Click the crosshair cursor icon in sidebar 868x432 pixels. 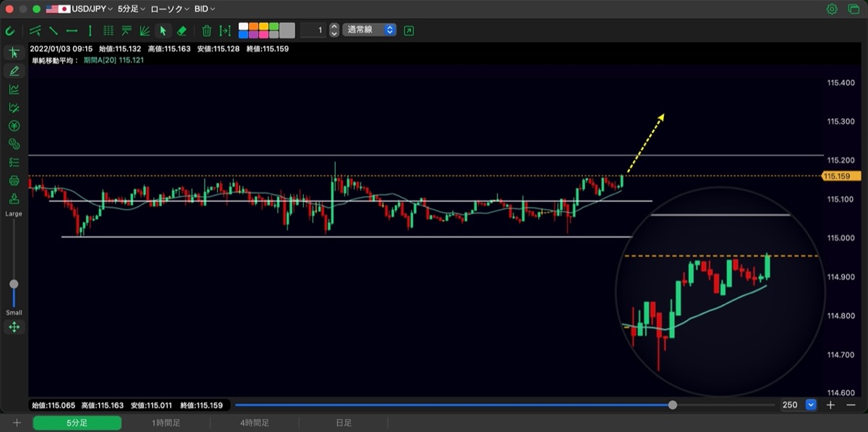tap(14, 53)
